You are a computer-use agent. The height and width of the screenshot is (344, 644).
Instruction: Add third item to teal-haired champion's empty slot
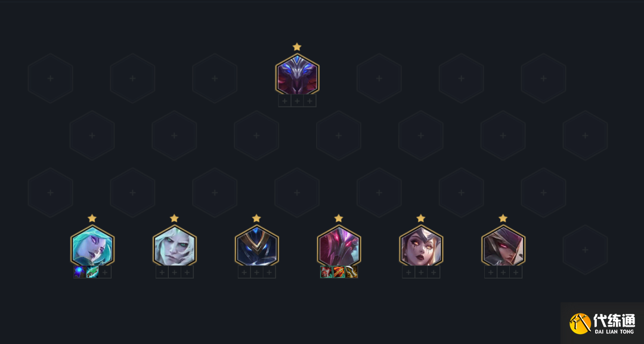pyautogui.click(x=105, y=272)
